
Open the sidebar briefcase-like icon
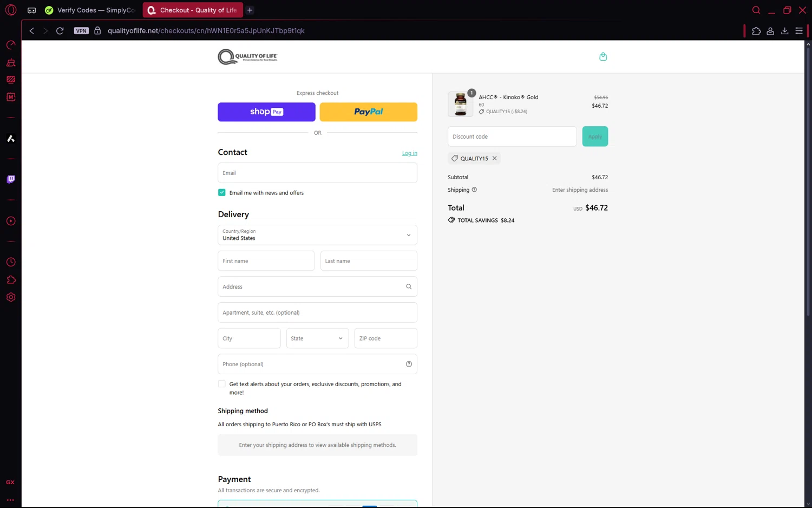tap(11, 62)
